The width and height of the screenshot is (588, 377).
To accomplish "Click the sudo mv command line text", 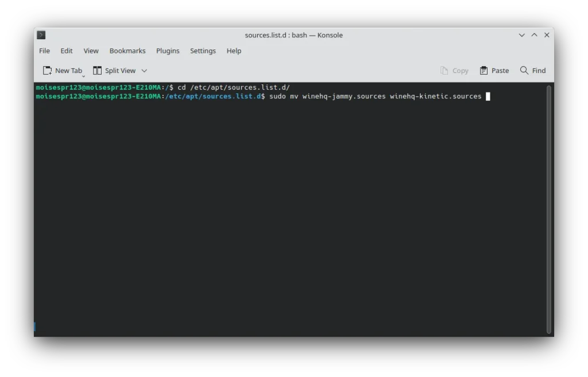I will [x=375, y=96].
